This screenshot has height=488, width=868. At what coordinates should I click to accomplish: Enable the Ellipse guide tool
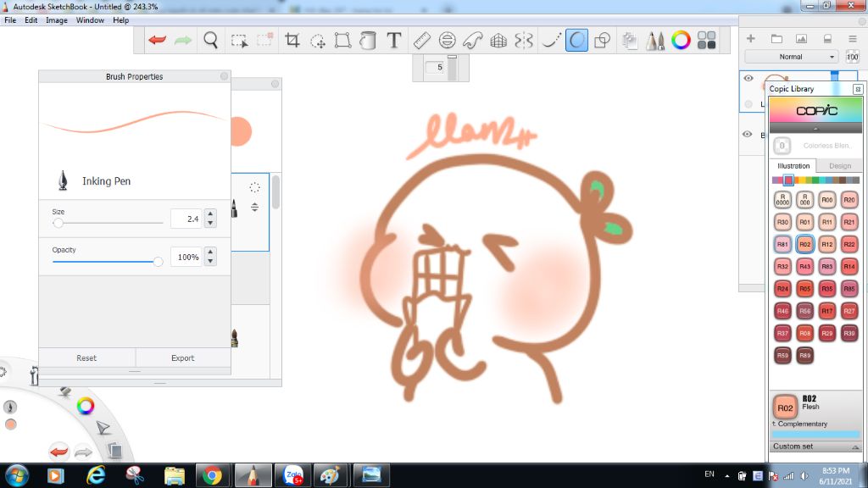coord(447,40)
